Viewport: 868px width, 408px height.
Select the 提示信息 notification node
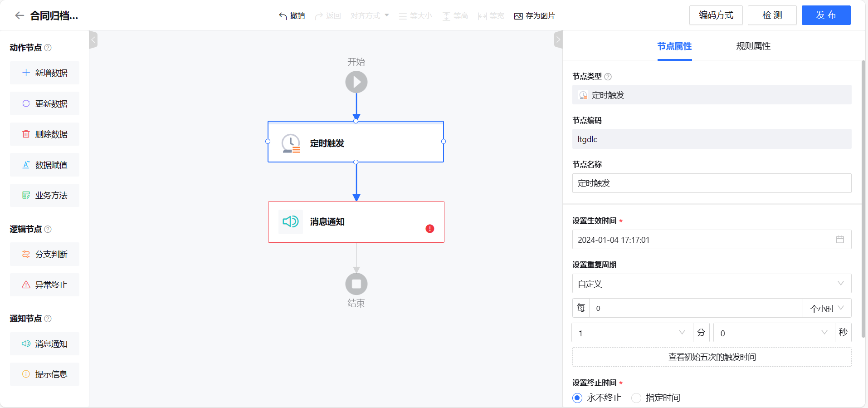pyautogui.click(x=44, y=374)
